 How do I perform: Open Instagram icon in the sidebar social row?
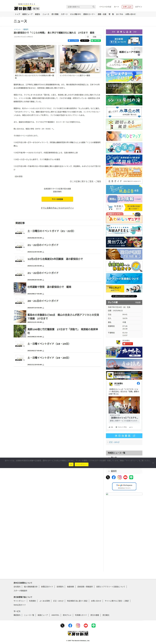[120, 477]
